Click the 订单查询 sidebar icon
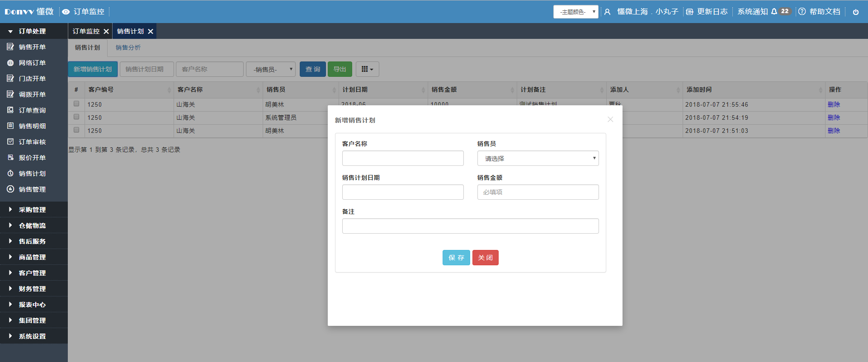The width and height of the screenshot is (868, 362). click(x=10, y=110)
